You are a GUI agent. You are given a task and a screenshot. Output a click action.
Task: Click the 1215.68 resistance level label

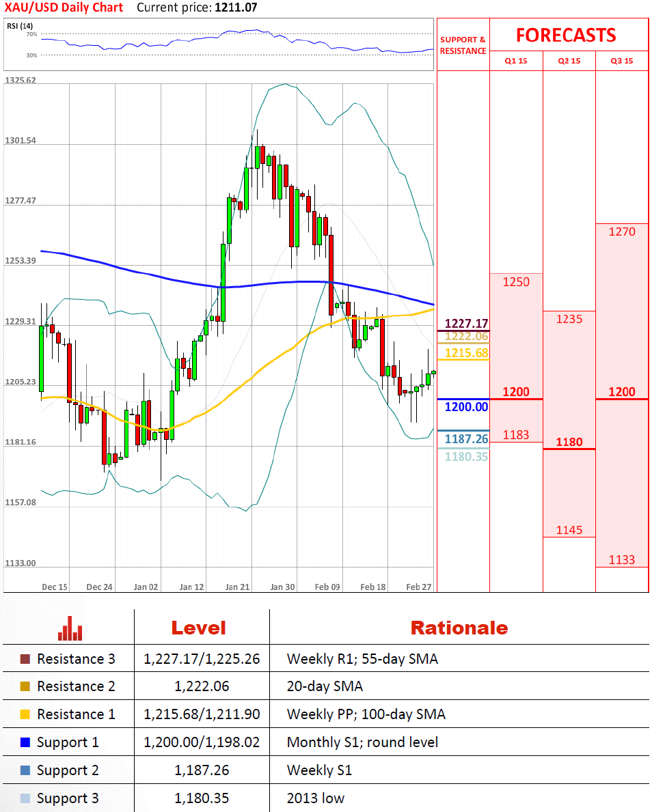tap(467, 352)
